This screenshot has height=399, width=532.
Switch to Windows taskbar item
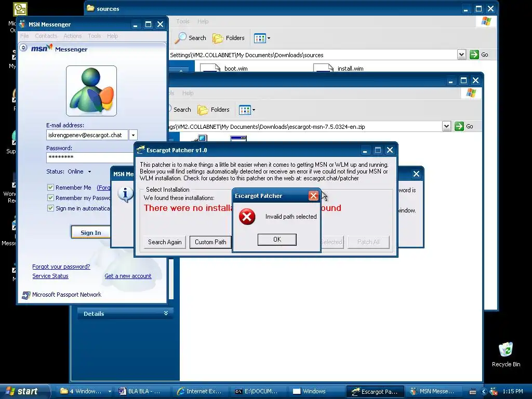tap(317, 391)
